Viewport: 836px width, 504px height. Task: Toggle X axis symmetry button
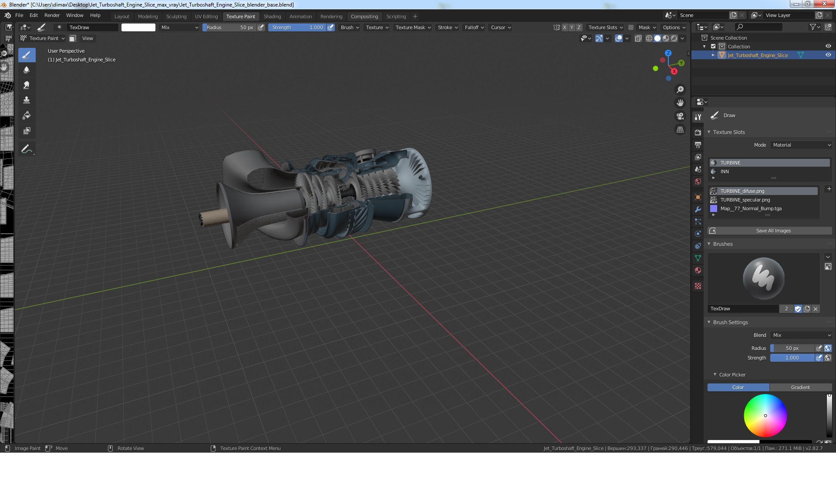[x=565, y=27]
